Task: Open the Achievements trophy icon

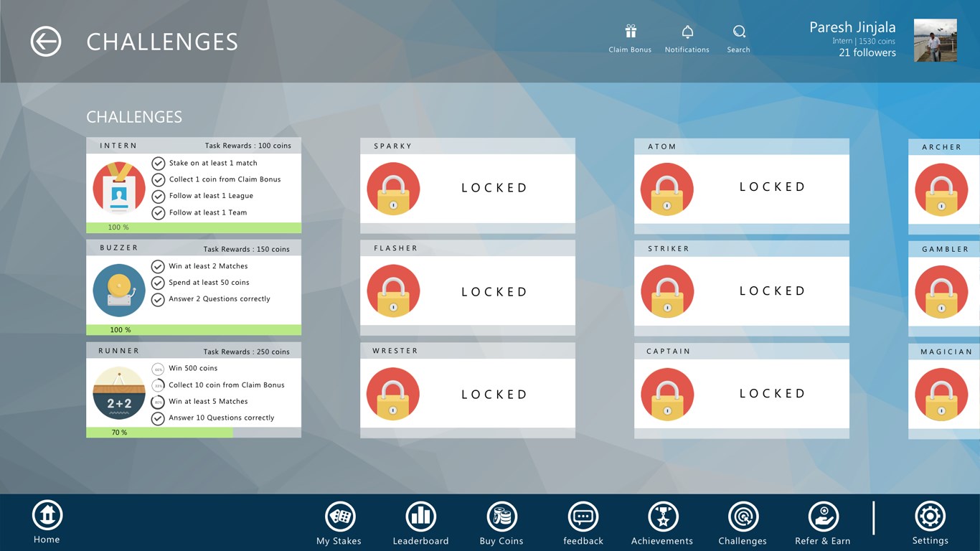Action: (662, 517)
